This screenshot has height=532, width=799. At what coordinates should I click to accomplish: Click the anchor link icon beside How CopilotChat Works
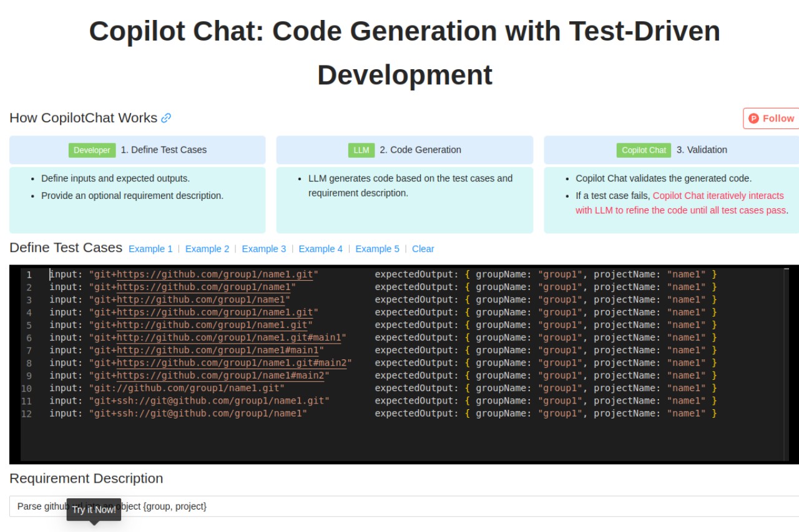point(166,118)
